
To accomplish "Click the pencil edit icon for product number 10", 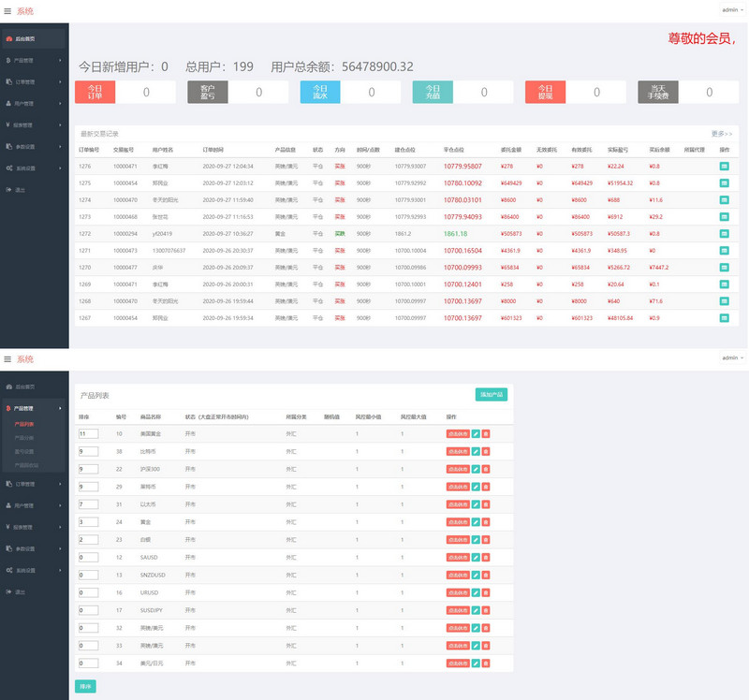I will point(476,434).
